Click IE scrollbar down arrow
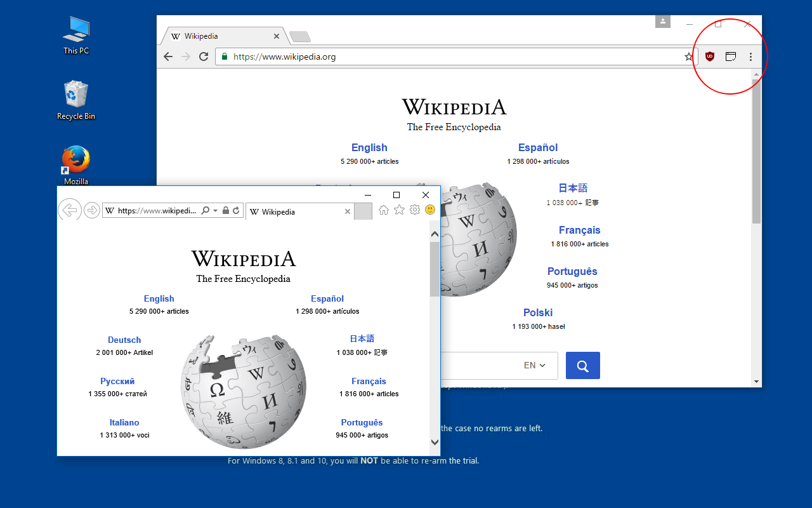 coord(435,442)
